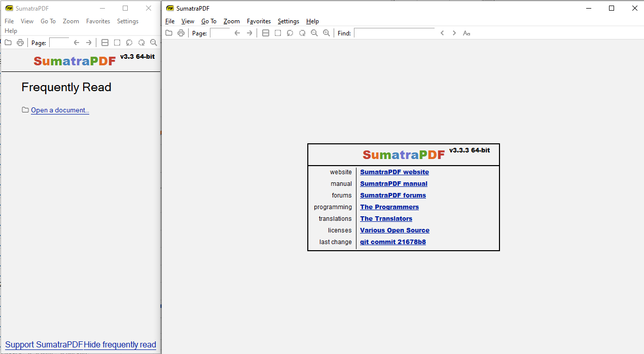
Task: Switch to fit-width view icon
Action: [266, 32]
